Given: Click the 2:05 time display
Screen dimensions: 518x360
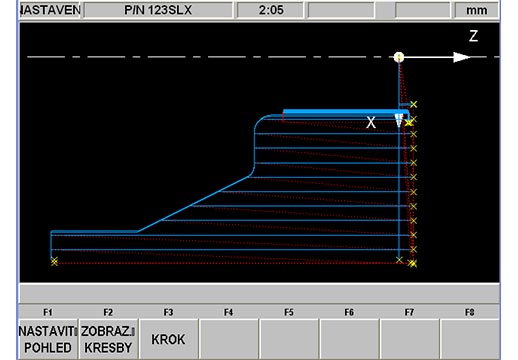Looking at the screenshot, I should 270,10.
